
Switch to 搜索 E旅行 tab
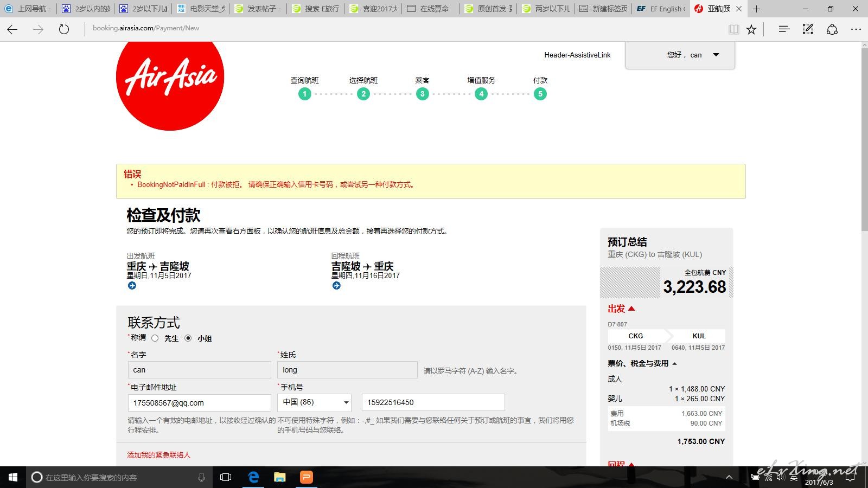[x=315, y=9]
